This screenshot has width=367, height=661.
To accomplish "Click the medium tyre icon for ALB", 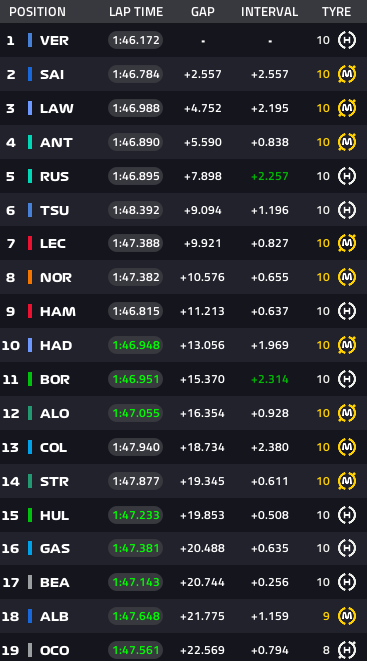I will click(x=347, y=616).
